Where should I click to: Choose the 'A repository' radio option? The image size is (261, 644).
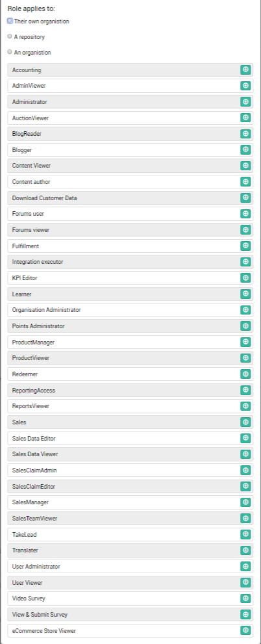[10, 36]
